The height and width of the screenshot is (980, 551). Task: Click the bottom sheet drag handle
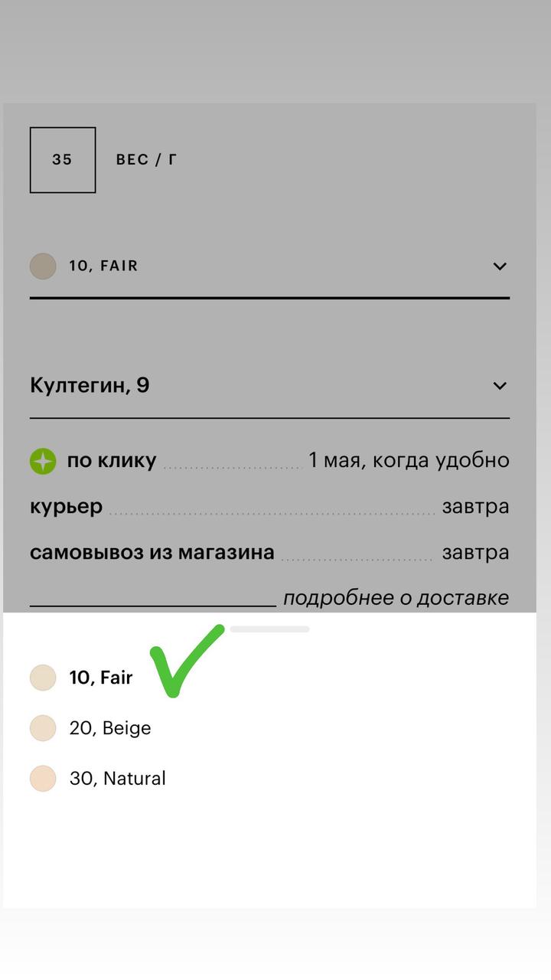pos(269,629)
